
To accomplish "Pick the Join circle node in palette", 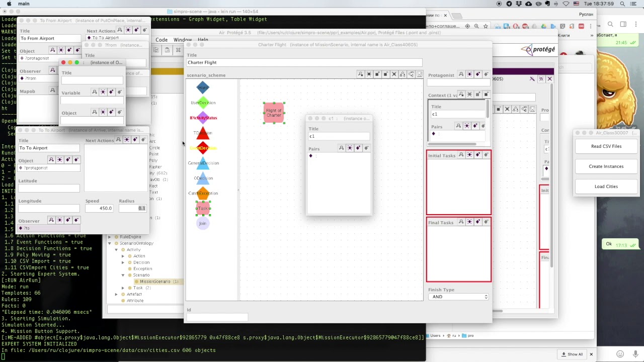I will point(203,223).
